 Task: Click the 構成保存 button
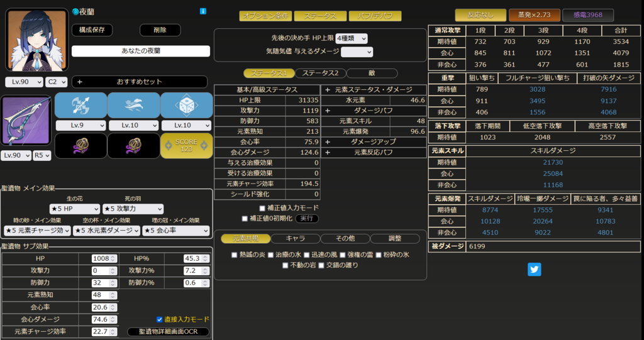pos(92,30)
